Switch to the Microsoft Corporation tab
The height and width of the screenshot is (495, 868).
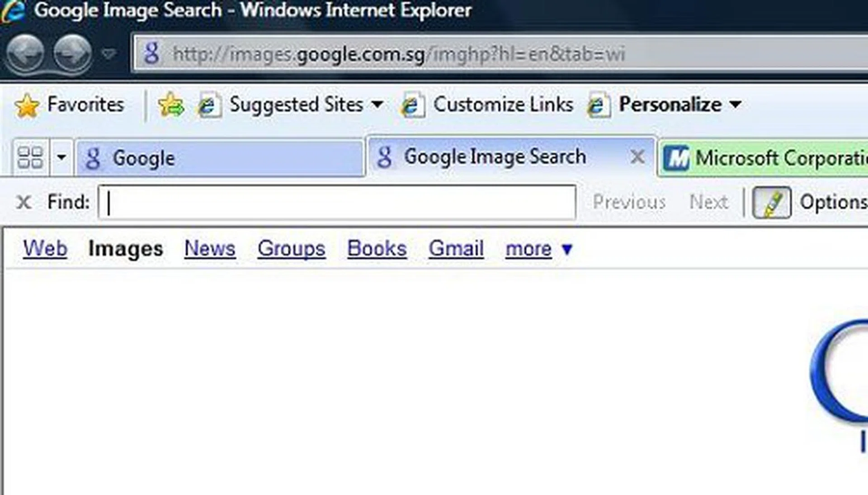tap(769, 158)
